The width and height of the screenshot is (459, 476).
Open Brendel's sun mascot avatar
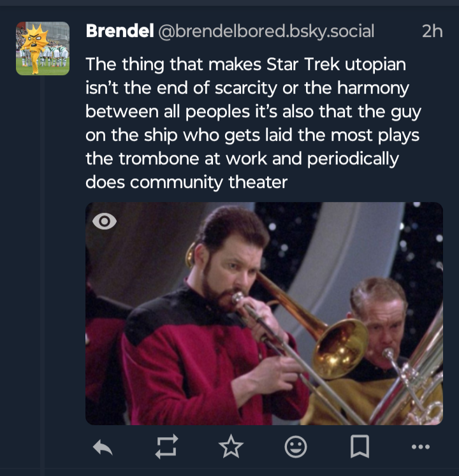point(43,49)
